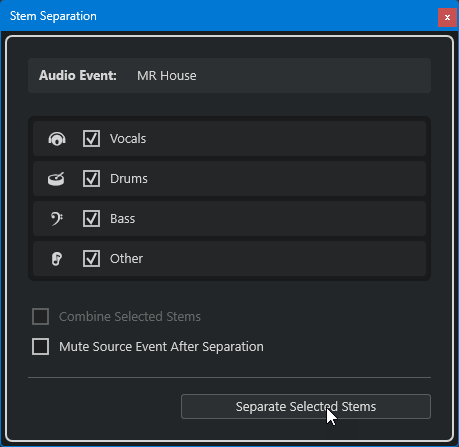The width and height of the screenshot is (459, 447).
Task: Click the Other text label
Action: click(126, 259)
